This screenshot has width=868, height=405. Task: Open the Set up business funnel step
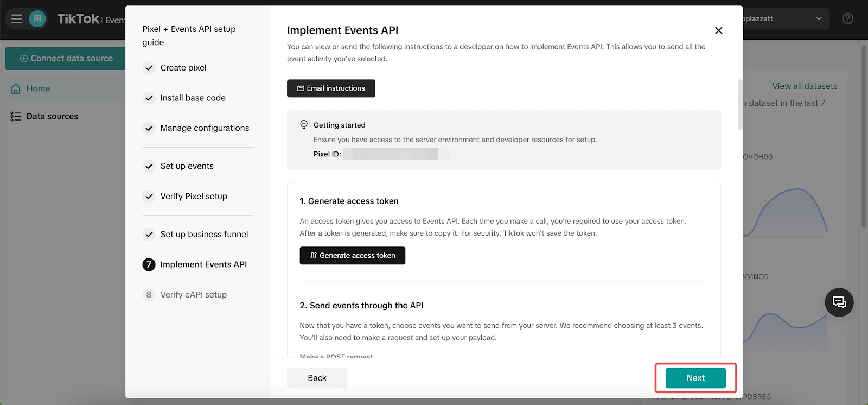point(204,235)
